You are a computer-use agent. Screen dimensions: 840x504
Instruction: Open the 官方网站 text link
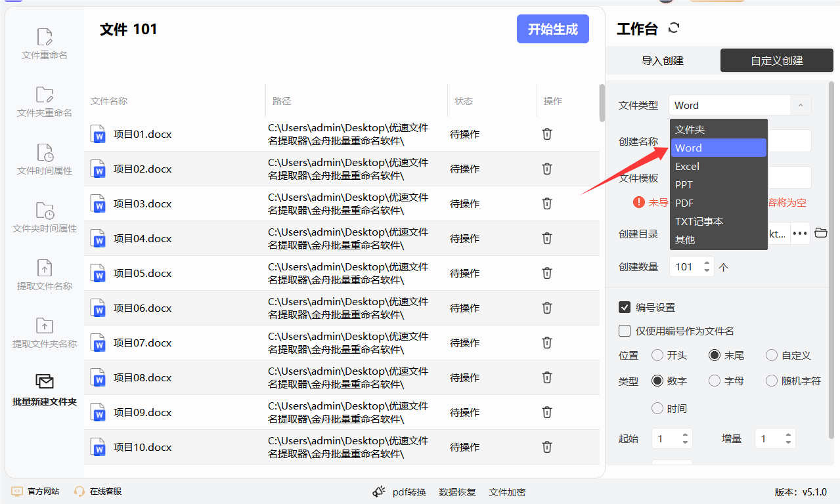[43, 492]
